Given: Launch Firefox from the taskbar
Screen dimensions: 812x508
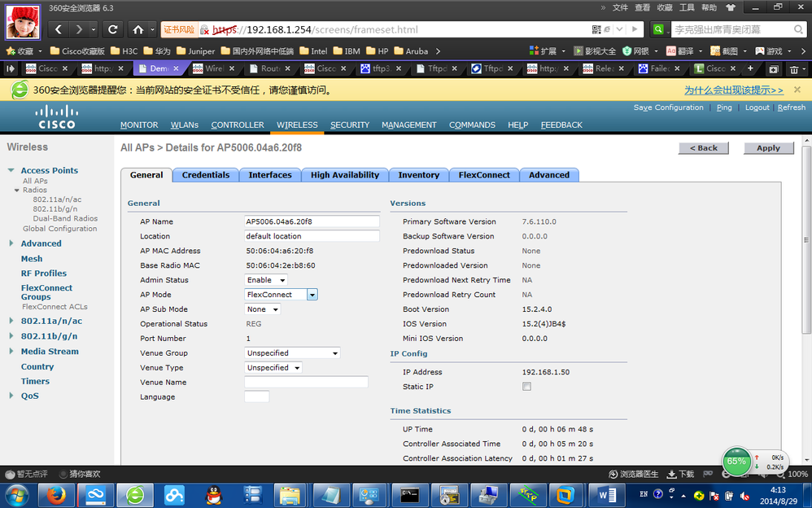Looking at the screenshot, I should pos(56,496).
